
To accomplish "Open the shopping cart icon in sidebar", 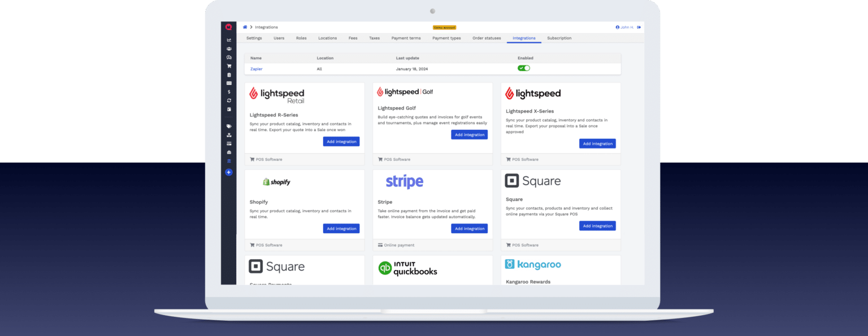I will click(229, 66).
